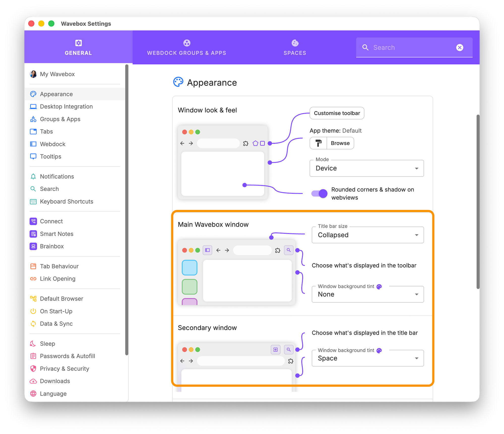Click the paint roller theme icon
This screenshot has height=434, width=504.
[318, 143]
